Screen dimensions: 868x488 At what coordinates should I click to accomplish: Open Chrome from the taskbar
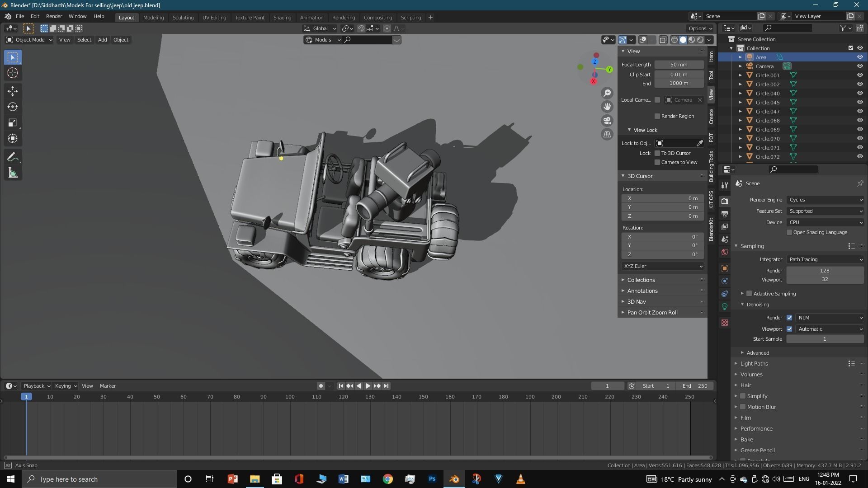(388, 479)
